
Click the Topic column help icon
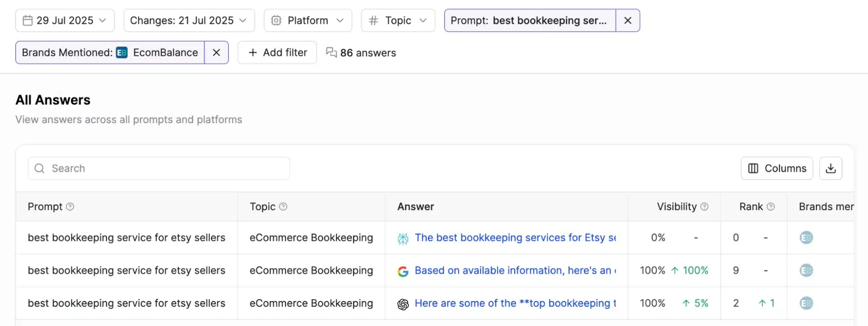pos(283,207)
